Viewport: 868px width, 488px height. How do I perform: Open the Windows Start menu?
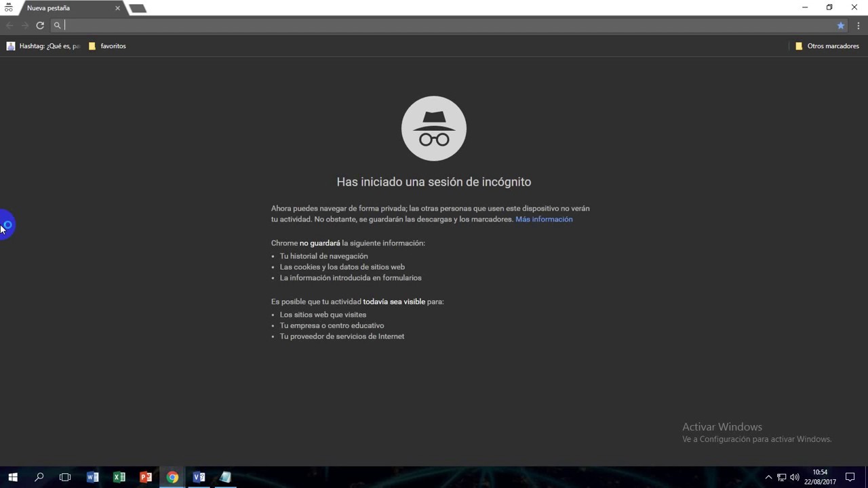[x=13, y=477]
